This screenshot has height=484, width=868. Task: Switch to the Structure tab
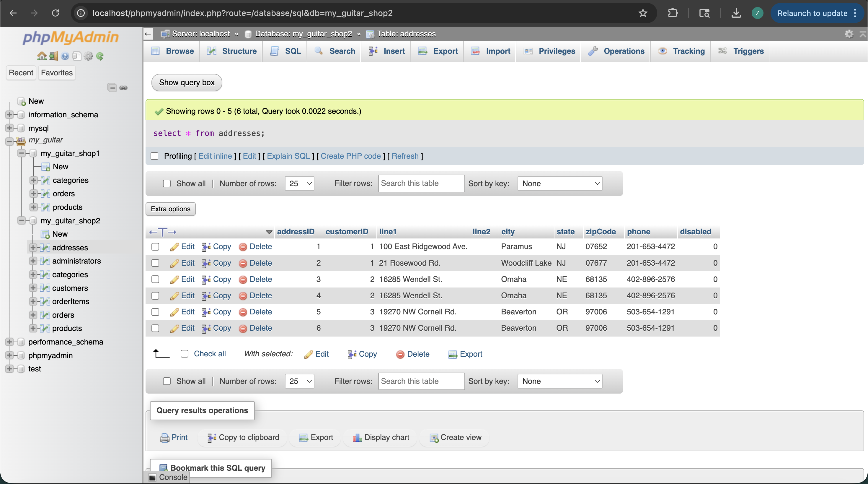(231, 51)
